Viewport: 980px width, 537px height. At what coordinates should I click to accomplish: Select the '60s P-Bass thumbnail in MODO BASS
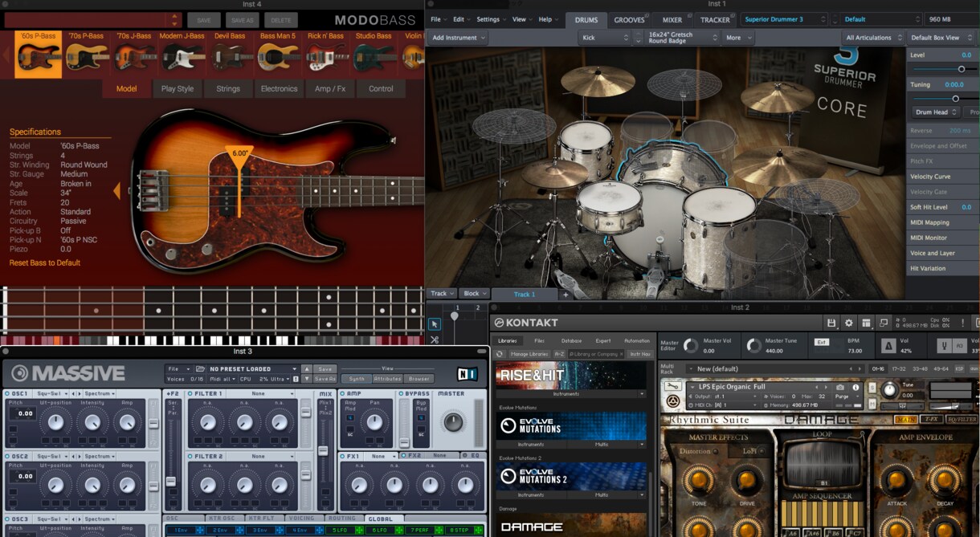38,54
